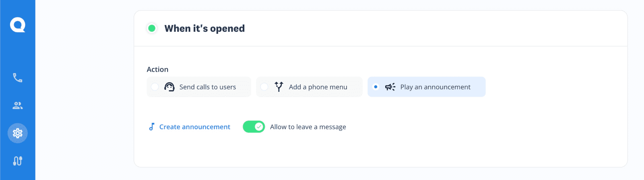Click the Aircall logo in the sidebar
Screen dimensions: 644x180
tap(18, 25)
